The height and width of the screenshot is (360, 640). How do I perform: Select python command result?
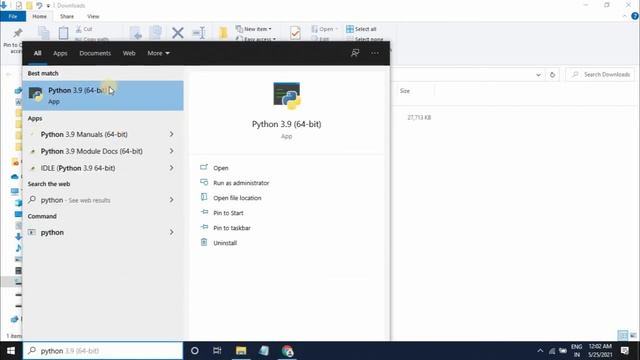pos(52,232)
